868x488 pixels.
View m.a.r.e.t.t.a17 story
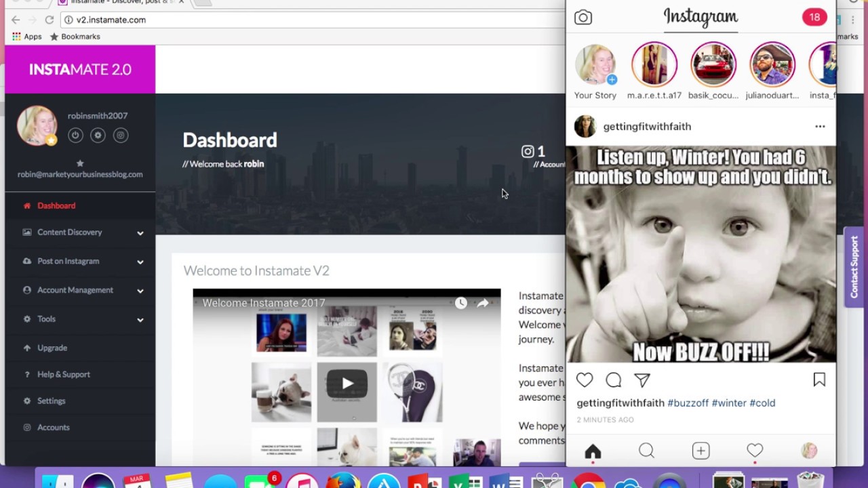click(x=654, y=71)
